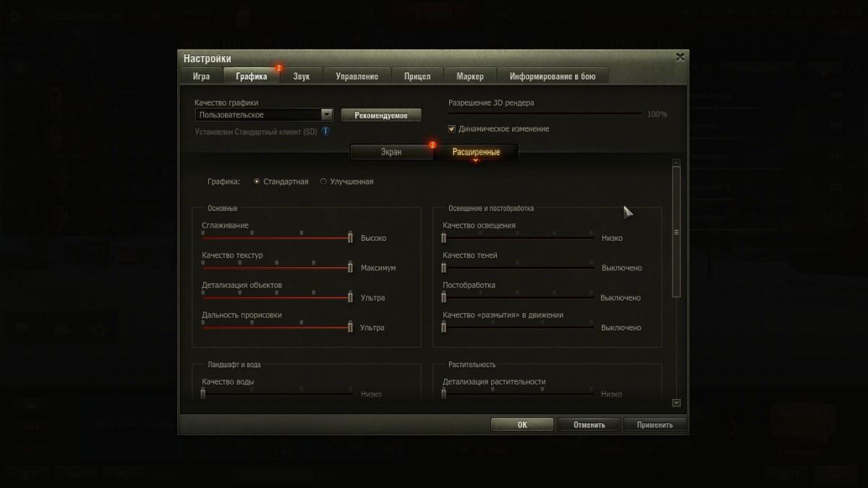The width and height of the screenshot is (868, 488).
Task: Select Стандартная graphics radio button
Action: click(257, 181)
